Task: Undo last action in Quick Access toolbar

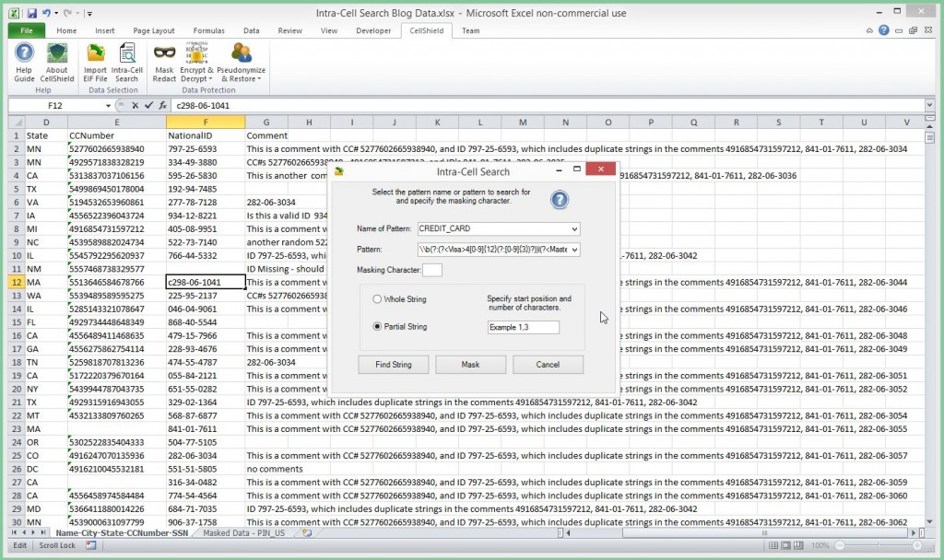Action: pos(46,13)
